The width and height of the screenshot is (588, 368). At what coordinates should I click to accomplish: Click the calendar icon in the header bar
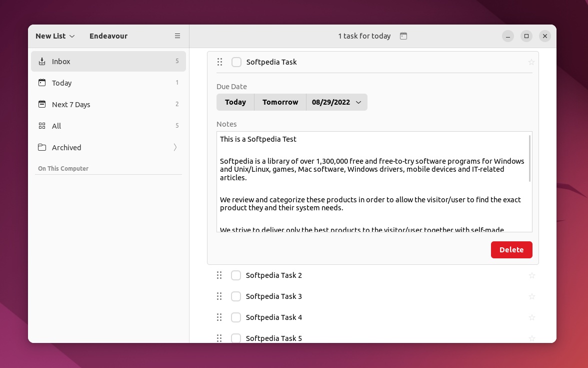(x=403, y=36)
